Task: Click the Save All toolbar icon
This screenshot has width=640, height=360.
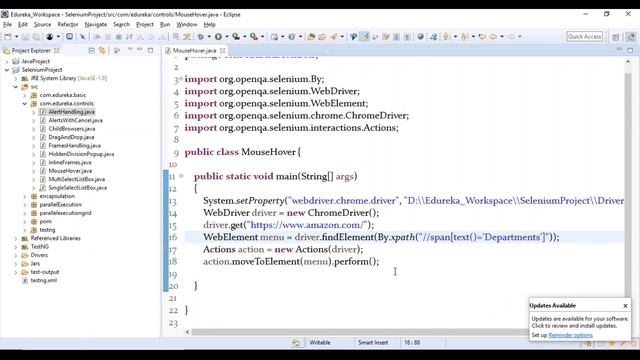Action: click(36, 37)
